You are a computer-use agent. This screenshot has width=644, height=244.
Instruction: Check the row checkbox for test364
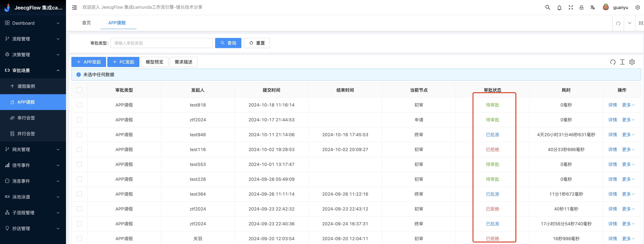[x=79, y=194]
